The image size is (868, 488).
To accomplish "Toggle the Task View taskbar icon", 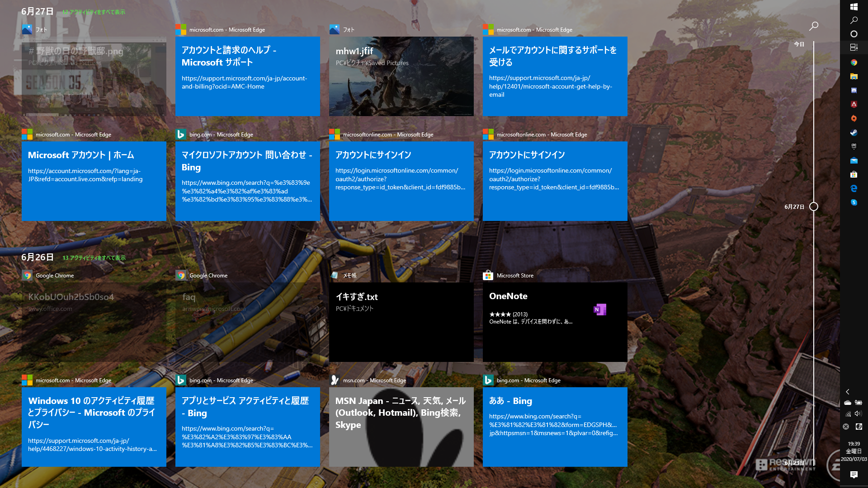I will tap(854, 47).
